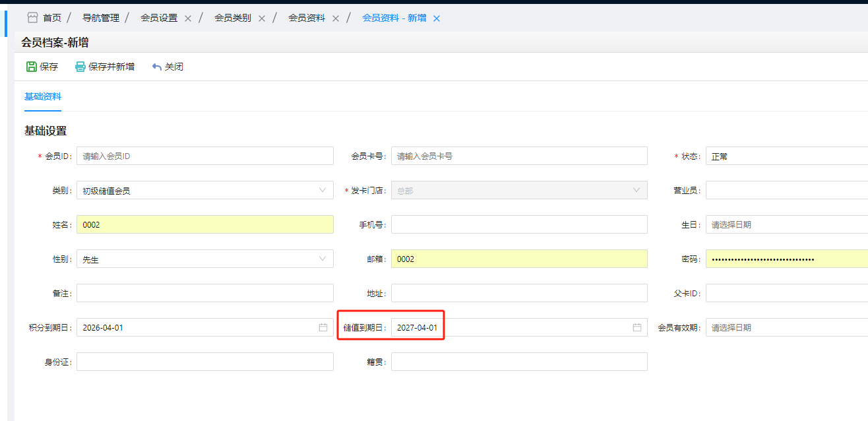This screenshot has height=421, width=868.
Task: Switch to the 会员设置 tab
Action: coord(159,18)
